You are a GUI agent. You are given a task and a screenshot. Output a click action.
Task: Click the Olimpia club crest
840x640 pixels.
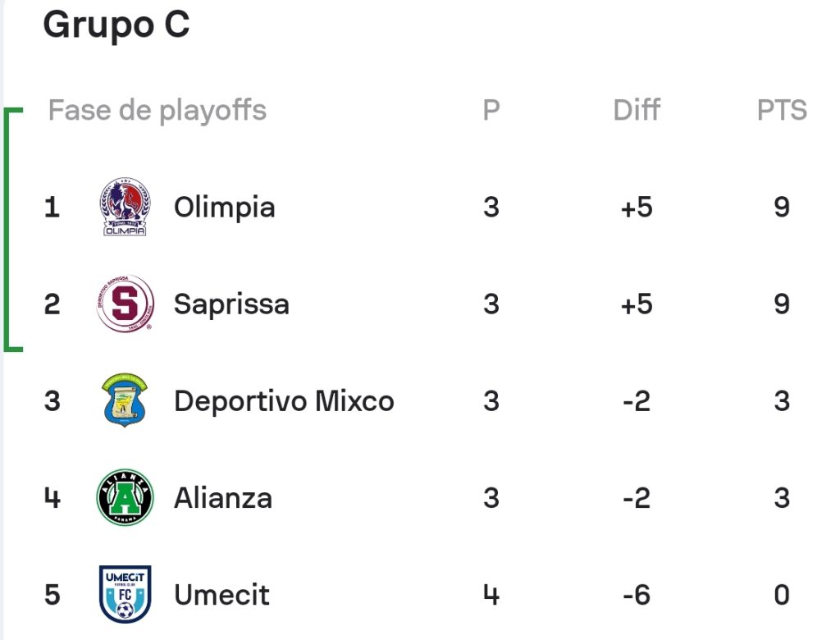click(125, 207)
